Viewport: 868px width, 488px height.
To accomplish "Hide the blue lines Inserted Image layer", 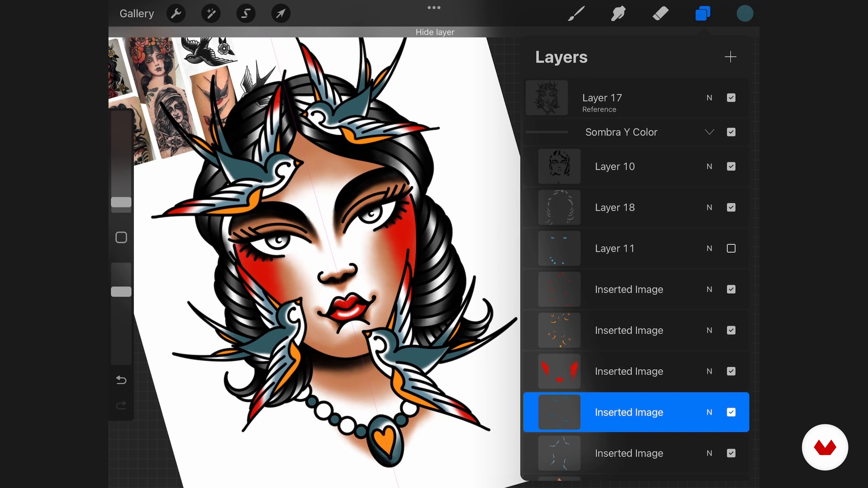I will pos(731,453).
